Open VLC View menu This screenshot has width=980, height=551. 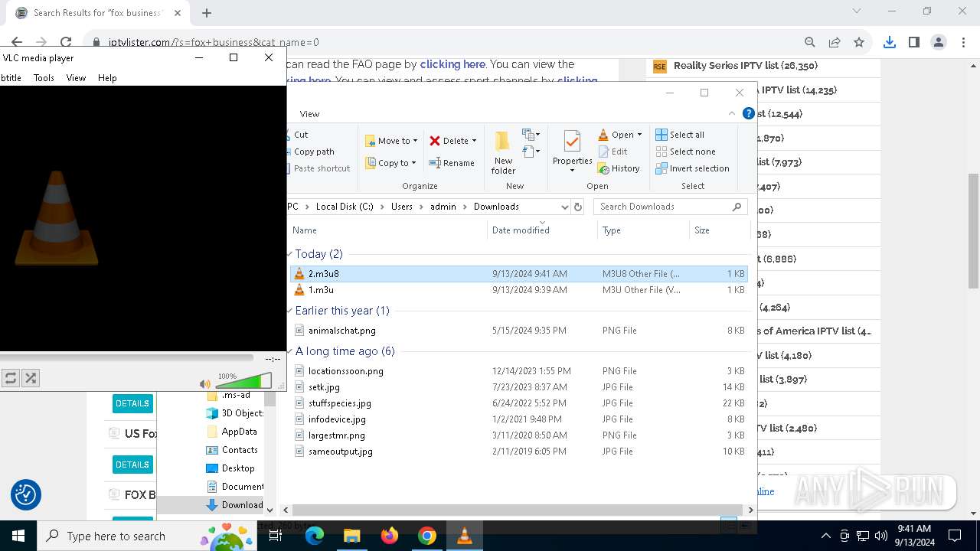click(x=76, y=78)
